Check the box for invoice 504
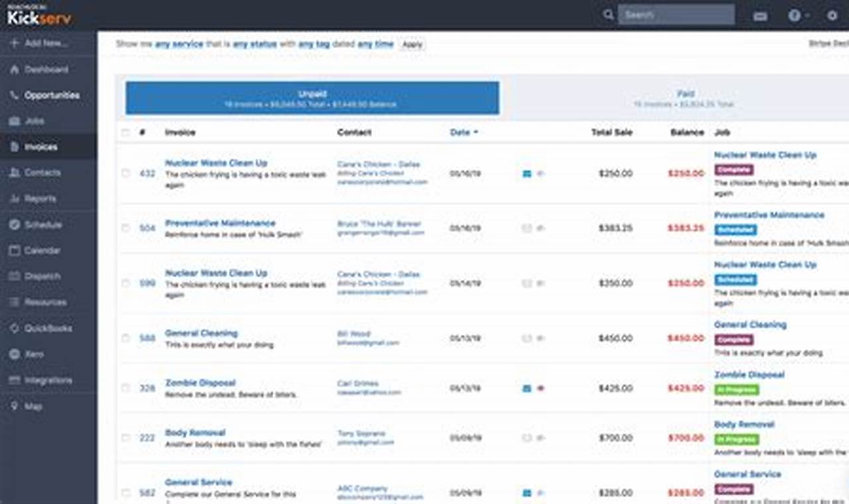Viewport: 849px width, 504px height. tap(125, 228)
